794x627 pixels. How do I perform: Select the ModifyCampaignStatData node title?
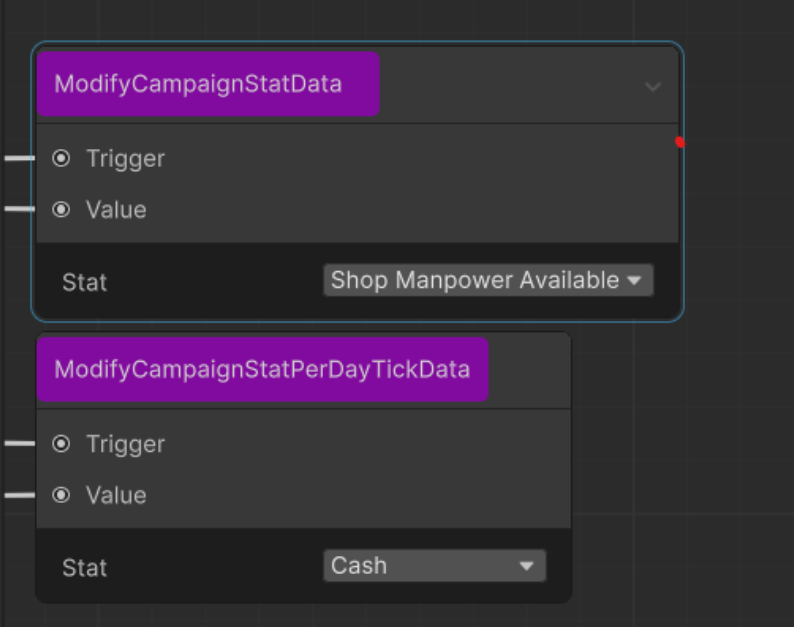pyautogui.click(x=198, y=84)
